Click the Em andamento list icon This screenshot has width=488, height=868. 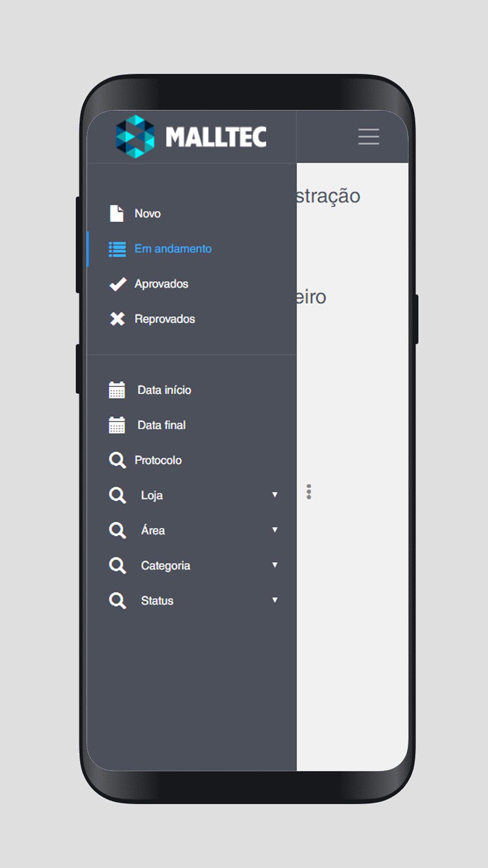117,249
